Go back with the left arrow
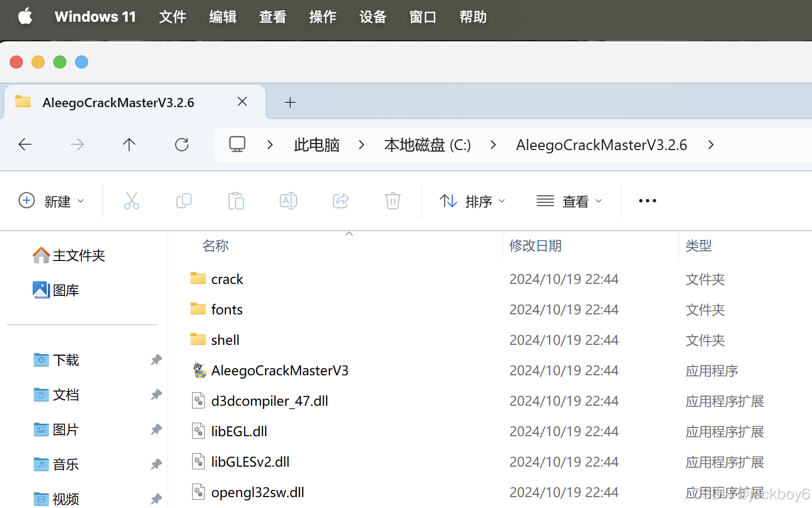This screenshot has width=812, height=508. pos(25,144)
